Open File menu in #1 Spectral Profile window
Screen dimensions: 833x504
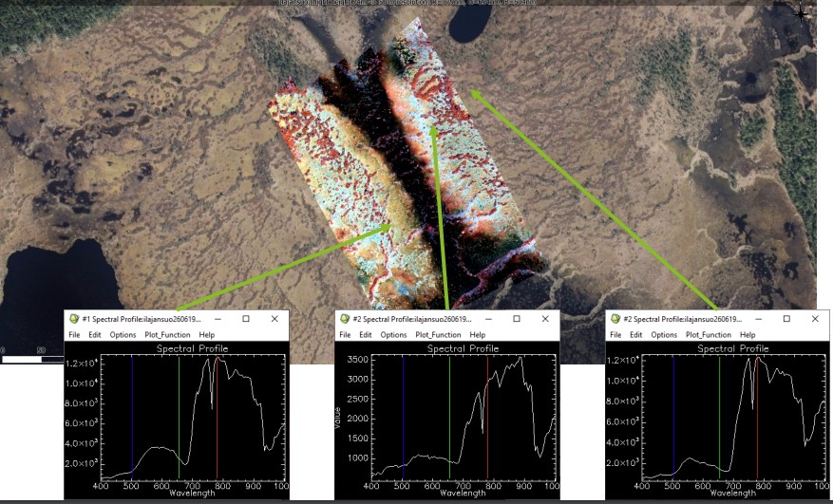click(x=73, y=335)
